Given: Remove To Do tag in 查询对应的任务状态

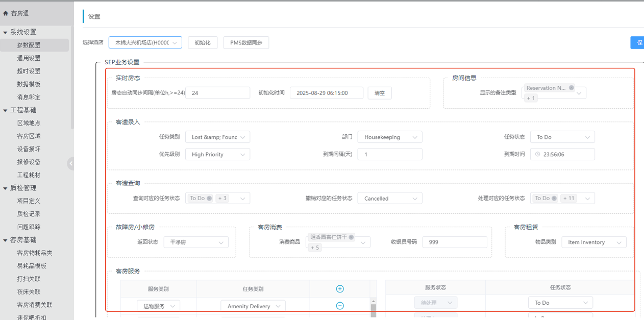Looking at the screenshot, I should [209, 198].
